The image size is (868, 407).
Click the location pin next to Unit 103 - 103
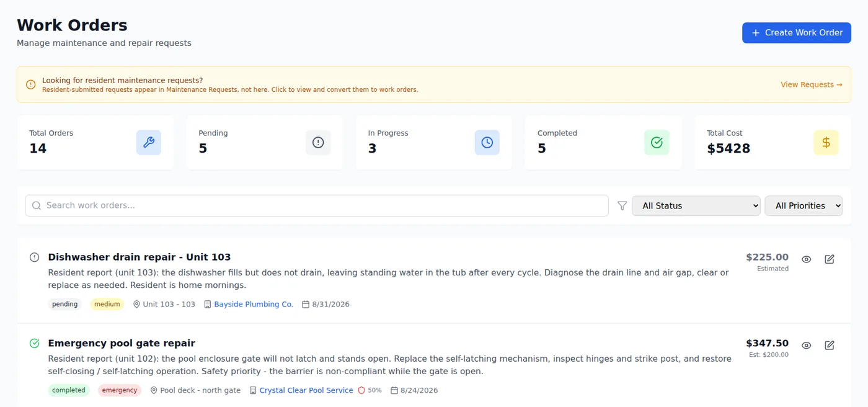[136, 305]
